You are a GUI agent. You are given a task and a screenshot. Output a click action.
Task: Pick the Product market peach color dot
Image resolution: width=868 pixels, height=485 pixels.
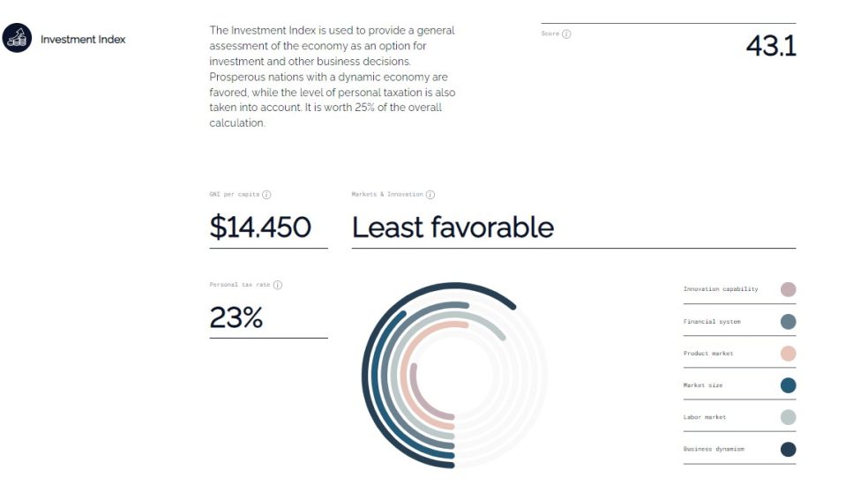(788, 354)
